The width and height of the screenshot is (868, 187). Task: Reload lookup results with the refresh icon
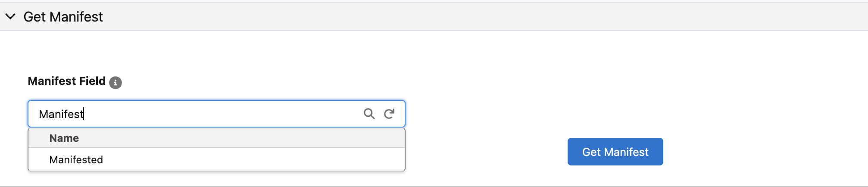tap(389, 114)
